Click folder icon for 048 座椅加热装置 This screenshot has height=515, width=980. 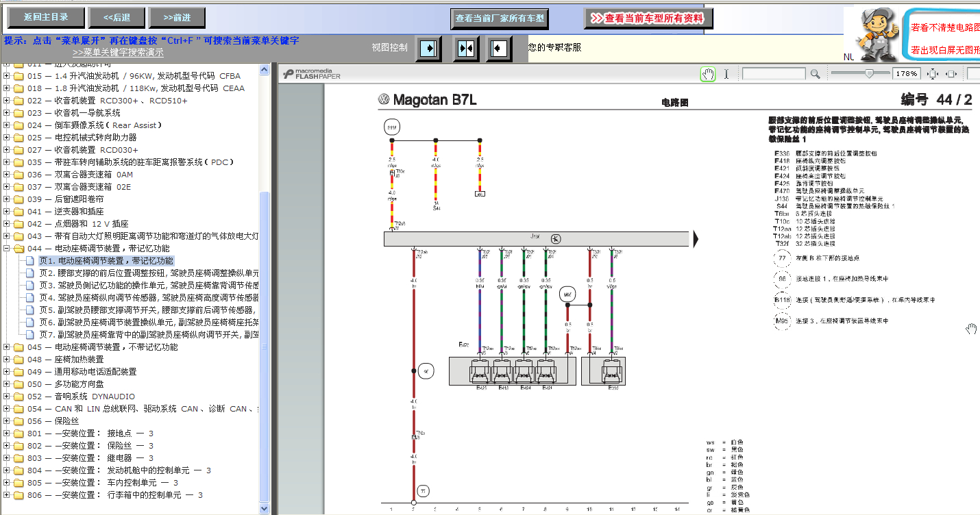pos(19,360)
